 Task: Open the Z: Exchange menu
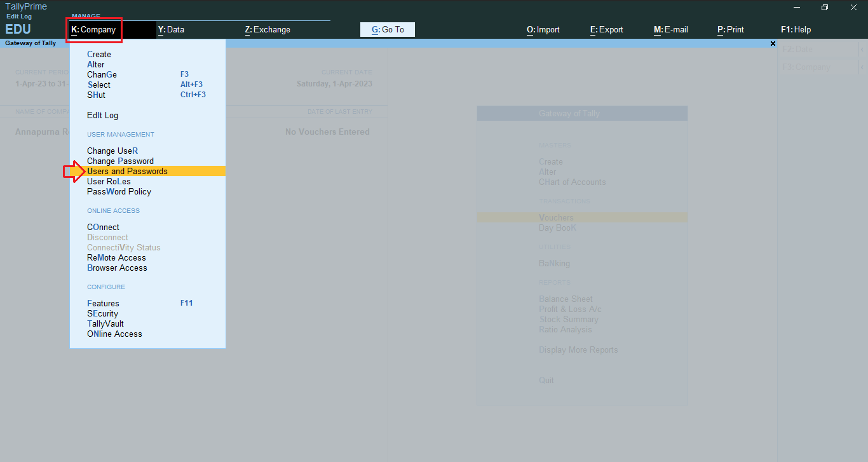268,29
